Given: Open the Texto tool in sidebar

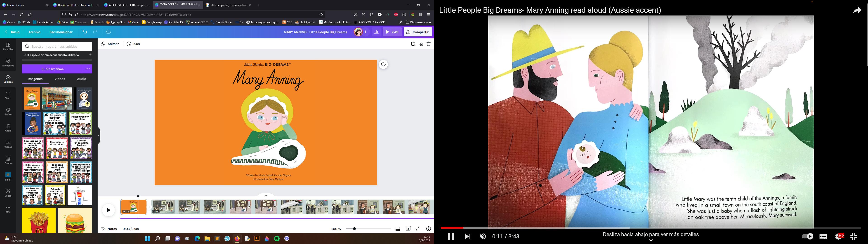Looking at the screenshot, I should [8, 95].
